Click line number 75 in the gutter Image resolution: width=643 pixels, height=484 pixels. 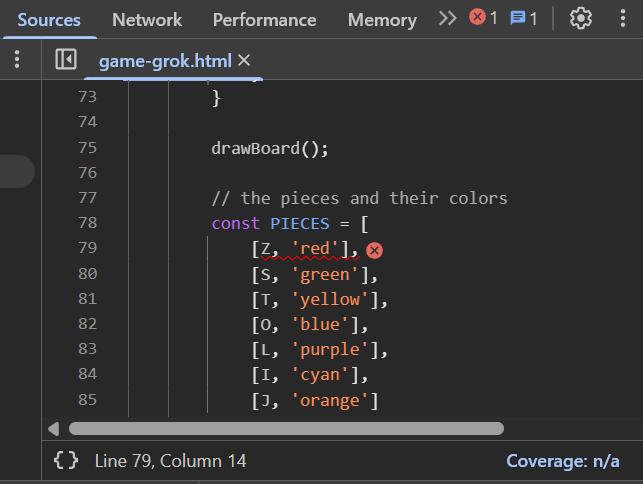[87, 148]
